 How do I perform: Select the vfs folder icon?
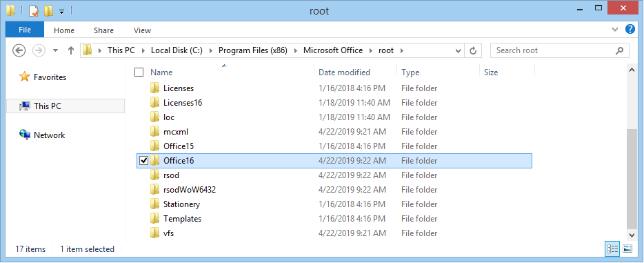click(155, 233)
